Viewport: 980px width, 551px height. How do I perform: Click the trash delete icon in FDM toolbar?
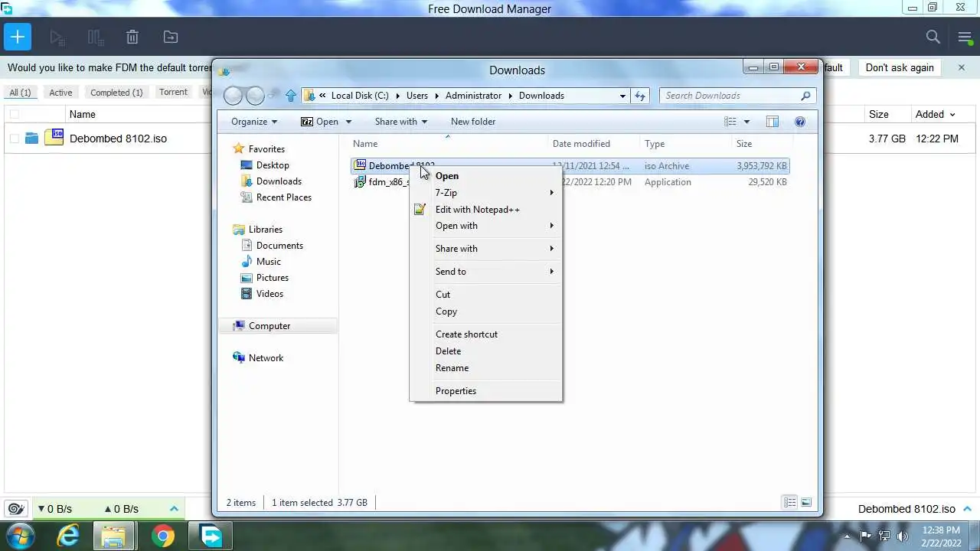[x=132, y=37]
